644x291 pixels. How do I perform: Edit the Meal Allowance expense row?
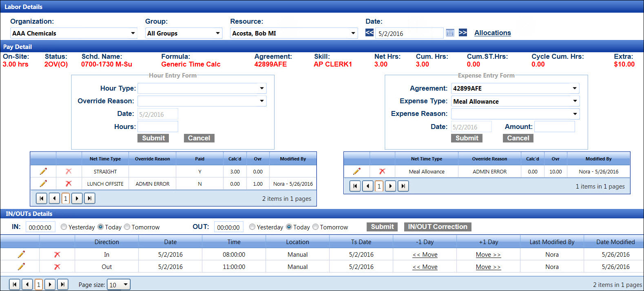[356, 171]
